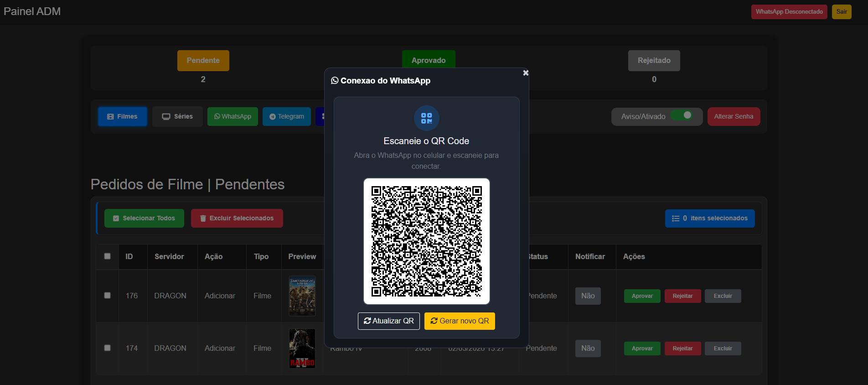Click the QR code image
Screen dimensions: 868x385
(x=426, y=241)
